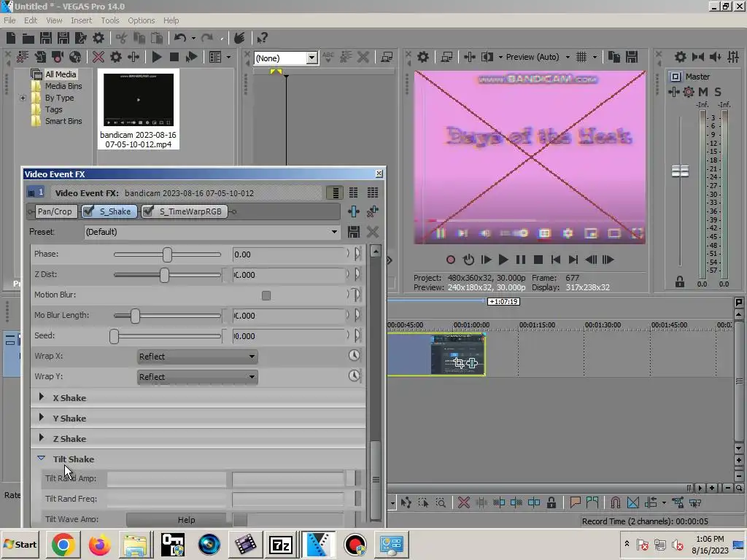The width and height of the screenshot is (747, 560).
Task: Open Project Properties gear in main toolbar
Action: (x=98, y=38)
